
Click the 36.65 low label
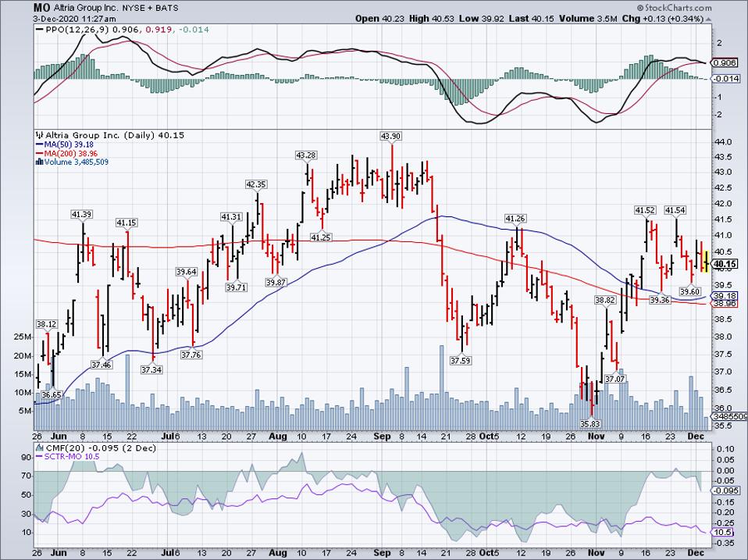[52, 394]
